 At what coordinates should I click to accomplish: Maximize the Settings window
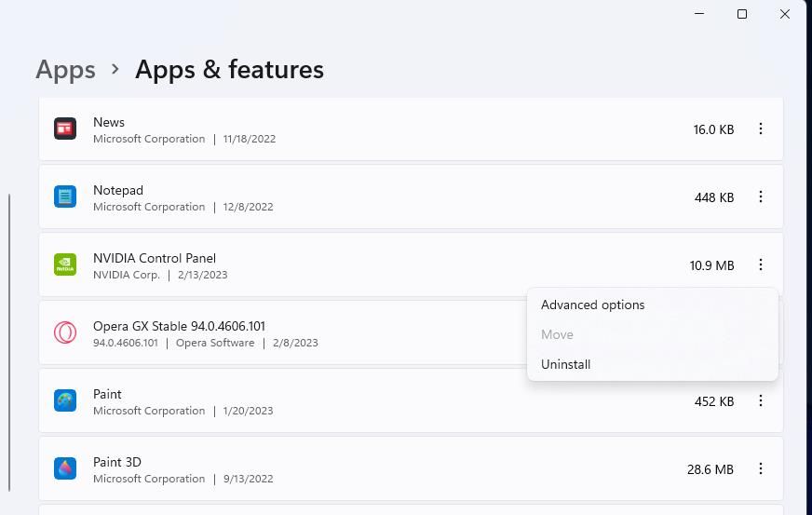(x=742, y=14)
